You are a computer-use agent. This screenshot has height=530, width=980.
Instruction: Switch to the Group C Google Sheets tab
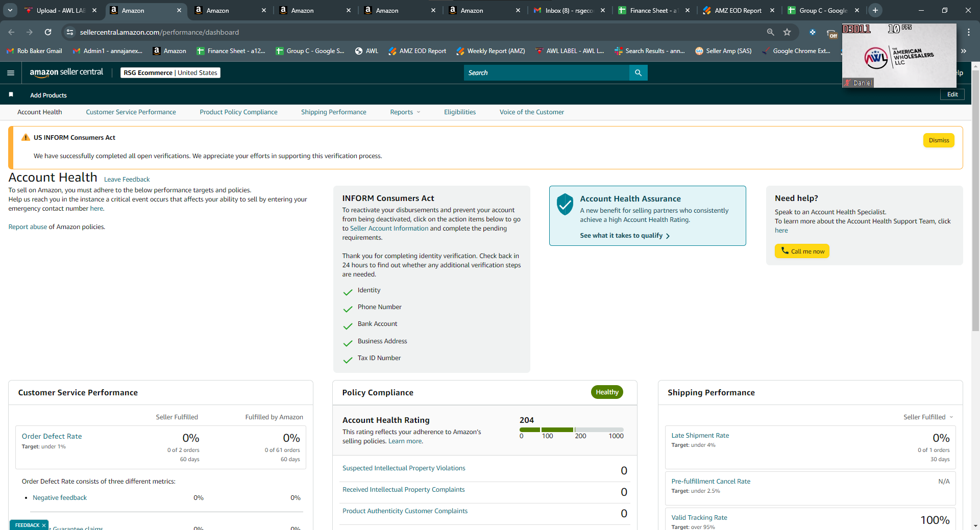point(822,10)
